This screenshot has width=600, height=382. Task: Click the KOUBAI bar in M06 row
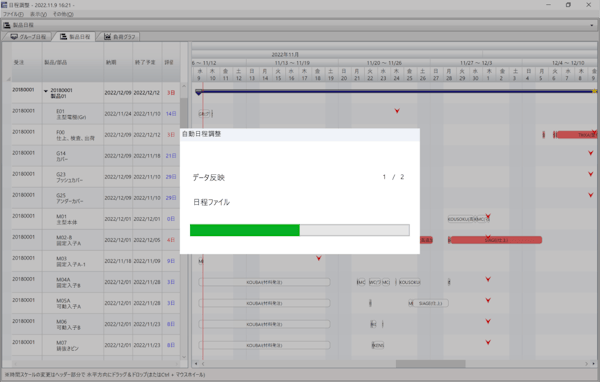point(264,324)
